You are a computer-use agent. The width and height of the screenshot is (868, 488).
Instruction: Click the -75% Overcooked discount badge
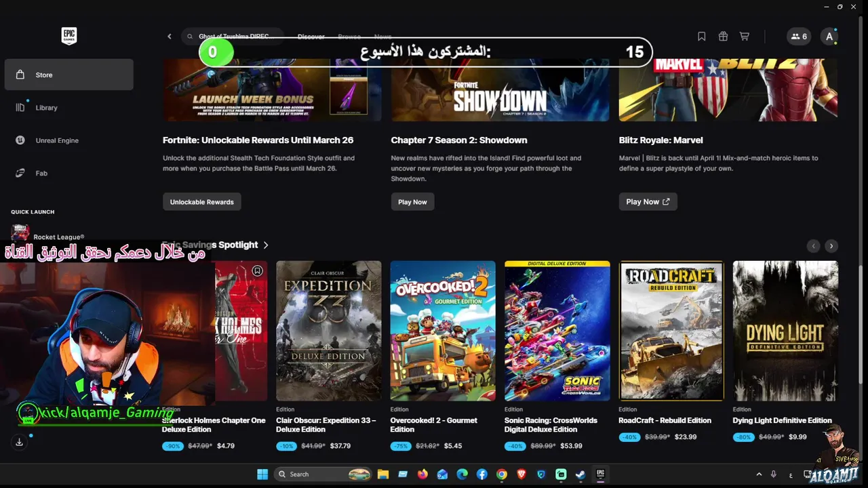[x=401, y=446]
